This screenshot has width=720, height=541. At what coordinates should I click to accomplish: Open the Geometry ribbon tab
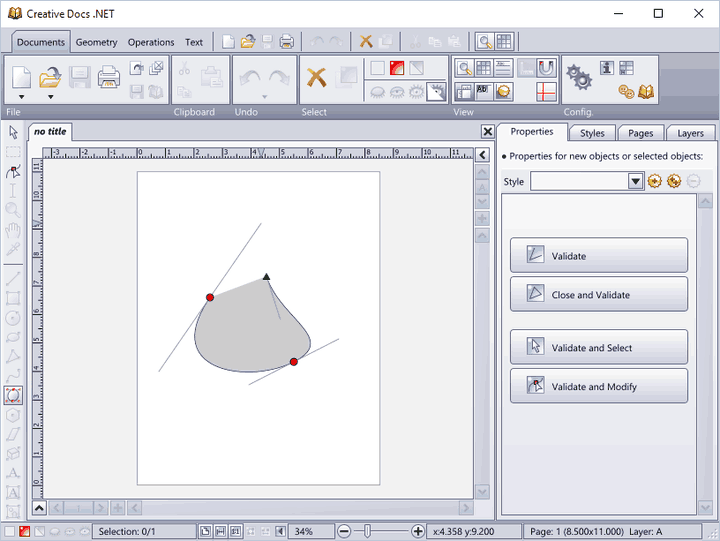coord(96,42)
